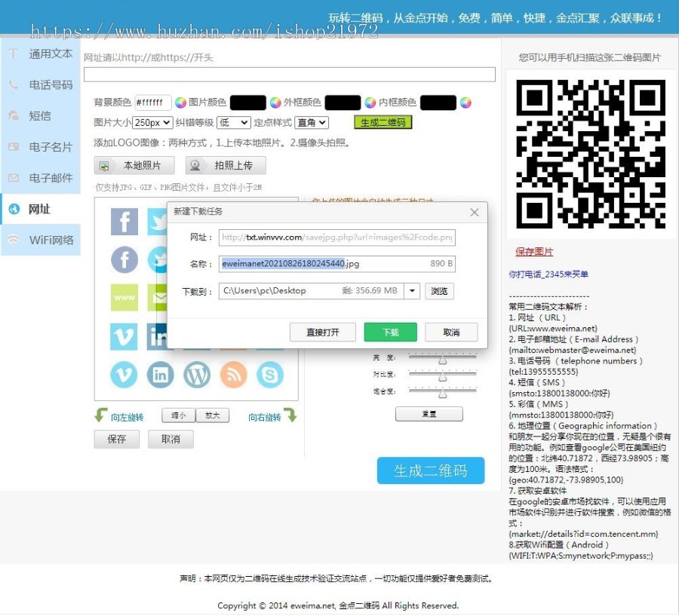Click the 饱和度 saturation slider handle
The image size is (679, 616).
tap(442, 394)
